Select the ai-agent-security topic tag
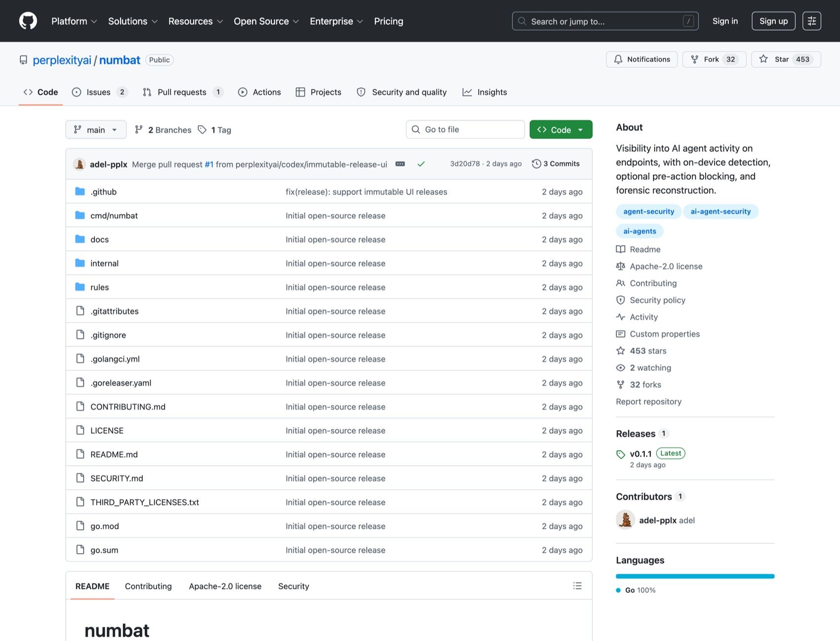This screenshot has width=840, height=641. tap(720, 211)
